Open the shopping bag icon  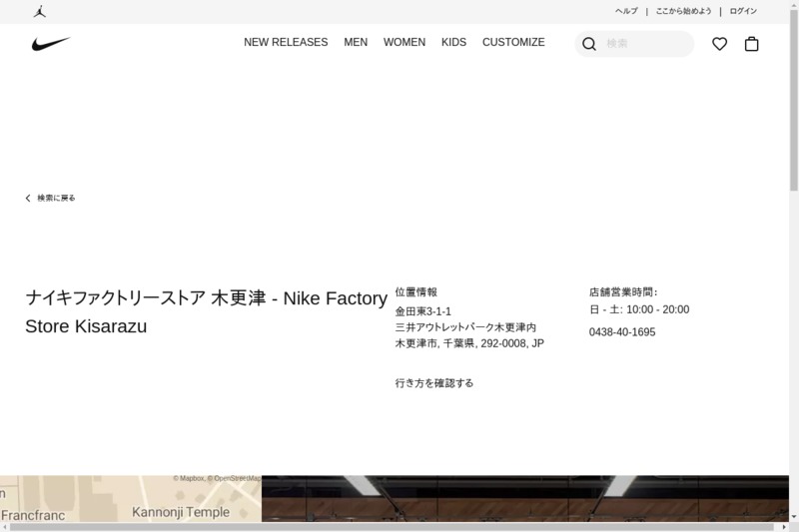(752, 44)
